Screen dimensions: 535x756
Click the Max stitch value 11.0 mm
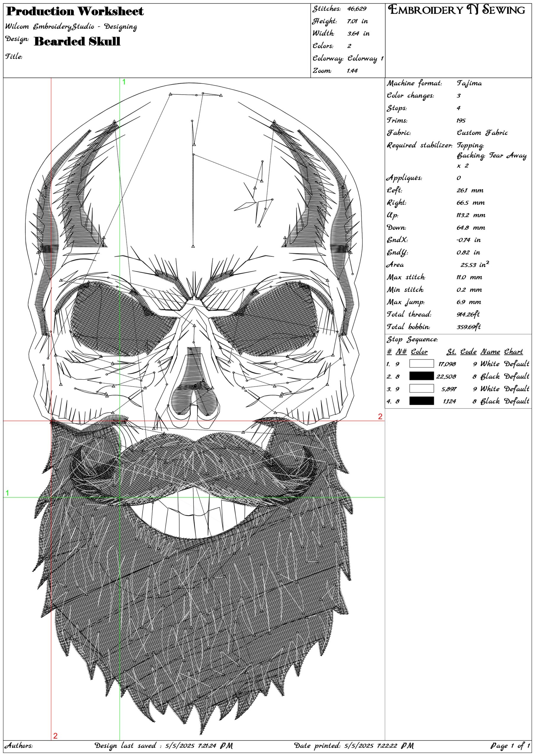pyautogui.click(x=469, y=277)
